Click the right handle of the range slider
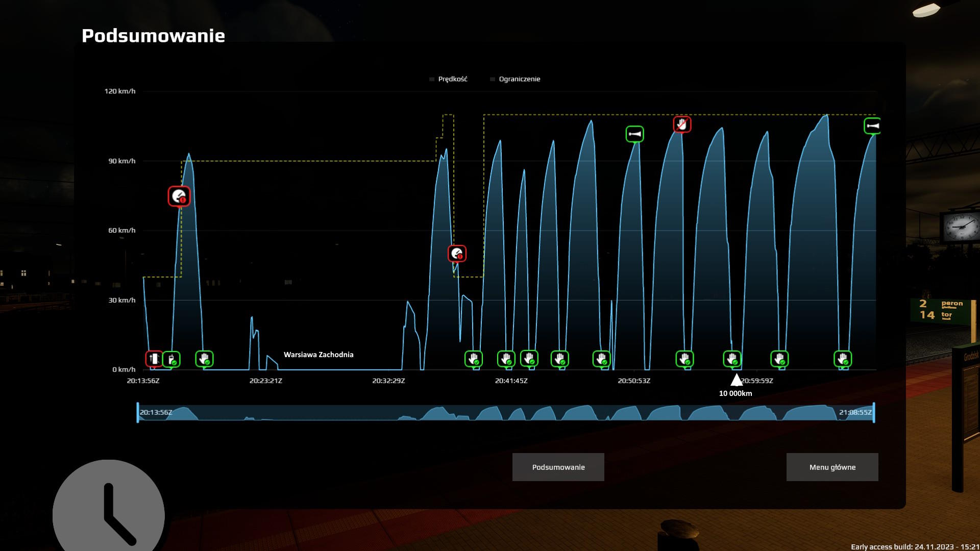This screenshot has height=551, width=980. point(874,412)
